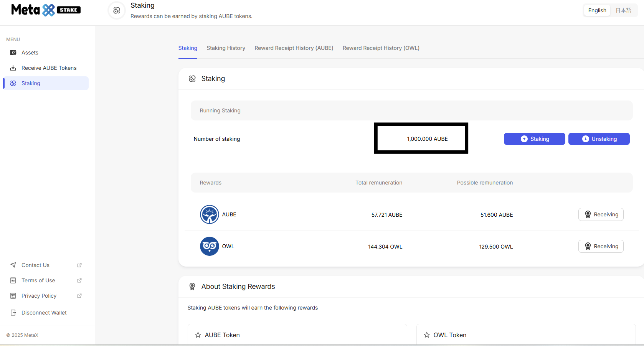Click the AUBE token round icon
The height and width of the screenshot is (346, 644).
(209, 214)
